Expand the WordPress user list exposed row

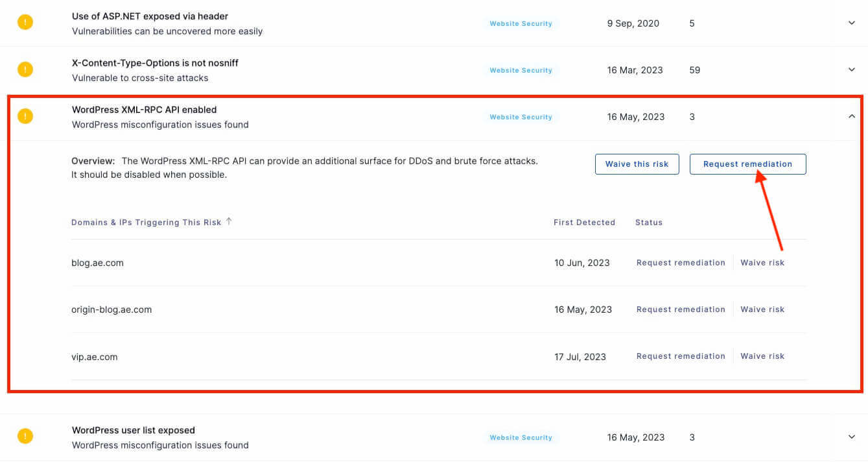852,437
